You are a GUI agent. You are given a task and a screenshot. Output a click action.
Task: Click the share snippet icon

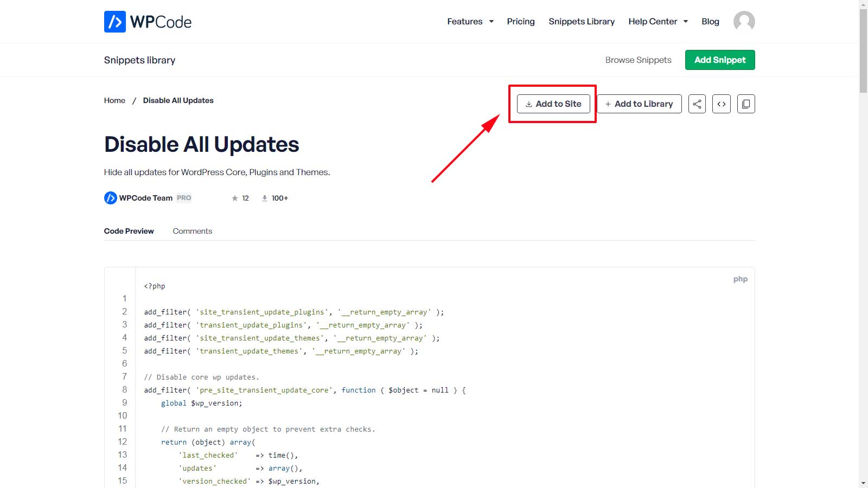[x=697, y=104]
